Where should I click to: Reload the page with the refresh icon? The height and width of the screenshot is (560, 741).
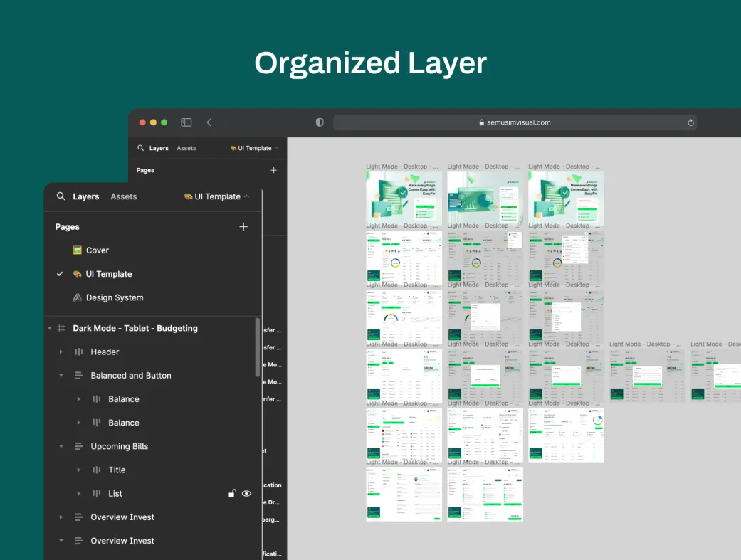pos(690,122)
